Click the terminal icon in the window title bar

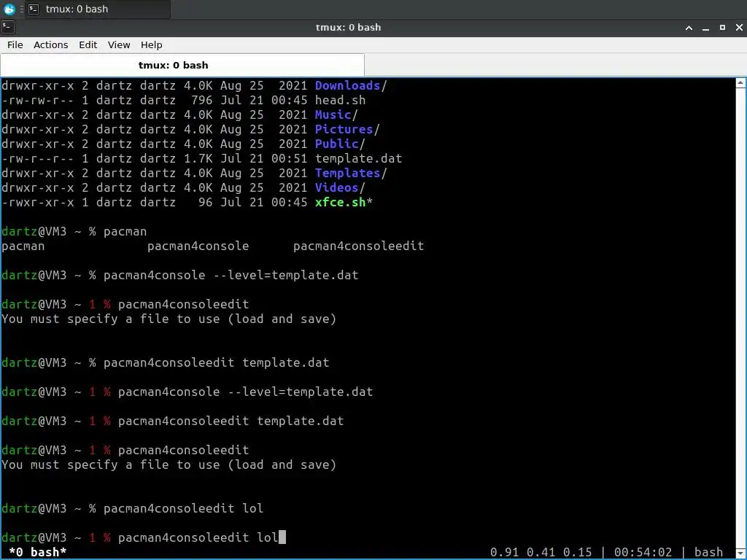8,27
